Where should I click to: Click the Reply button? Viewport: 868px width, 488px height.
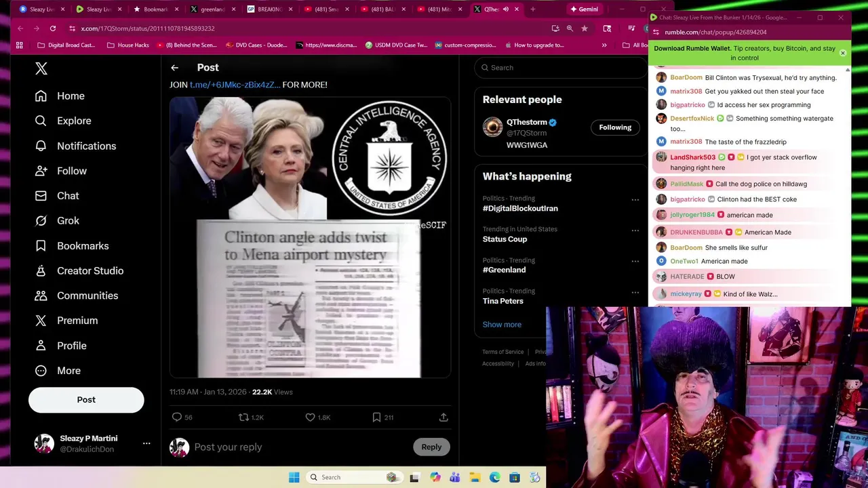(x=431, y=447)
